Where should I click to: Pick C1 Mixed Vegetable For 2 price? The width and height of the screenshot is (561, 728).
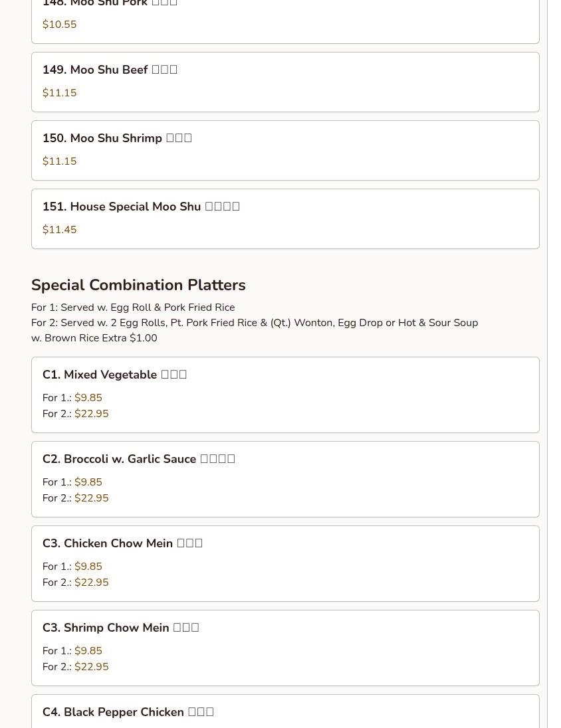tap(92, 414)
